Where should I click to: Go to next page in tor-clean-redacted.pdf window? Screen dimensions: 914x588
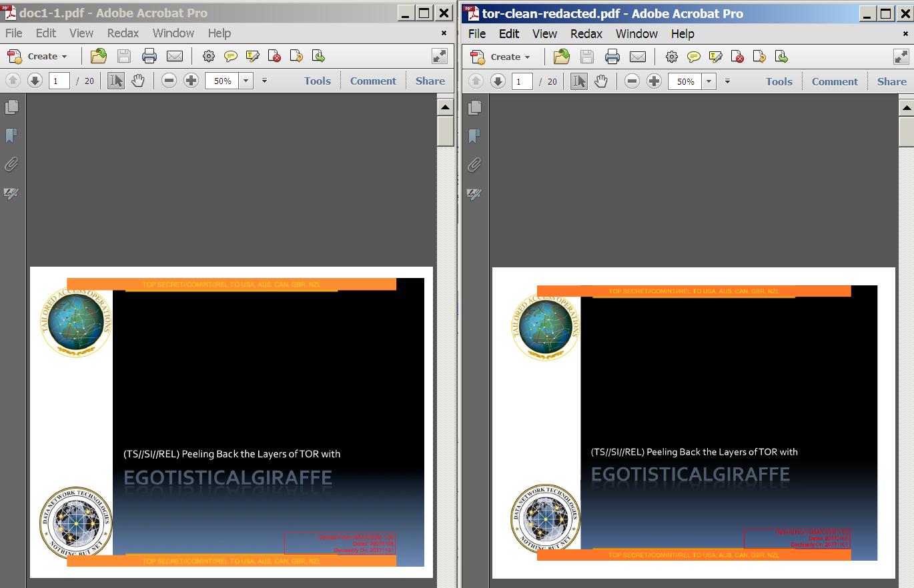(x=498, y=81)
